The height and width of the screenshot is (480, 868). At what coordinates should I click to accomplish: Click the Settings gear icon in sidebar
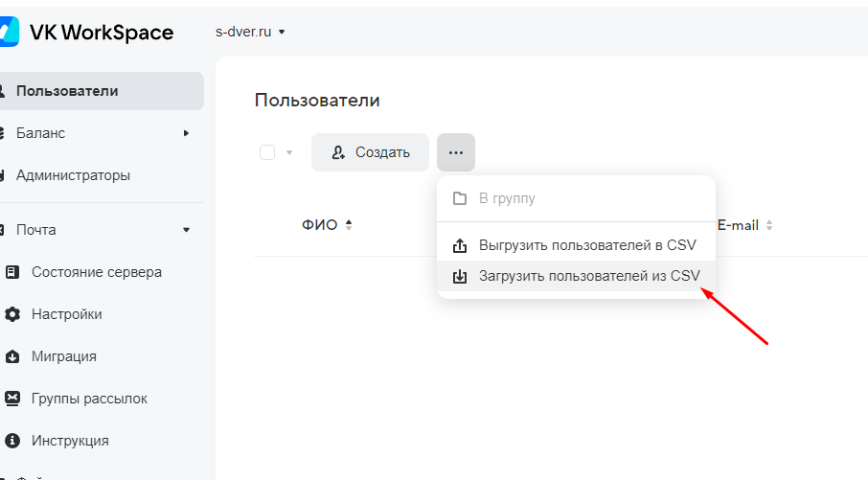pyautogui.click(x=12, y=314)
